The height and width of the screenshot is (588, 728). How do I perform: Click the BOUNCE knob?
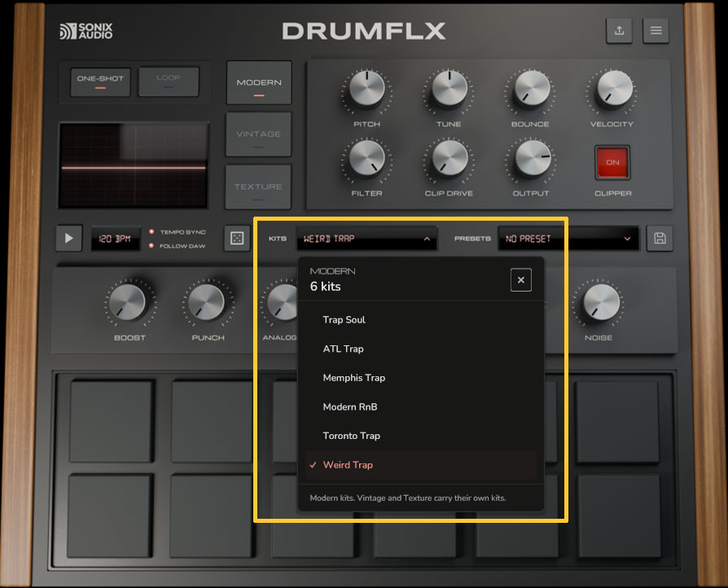click(x=531, y=89)
